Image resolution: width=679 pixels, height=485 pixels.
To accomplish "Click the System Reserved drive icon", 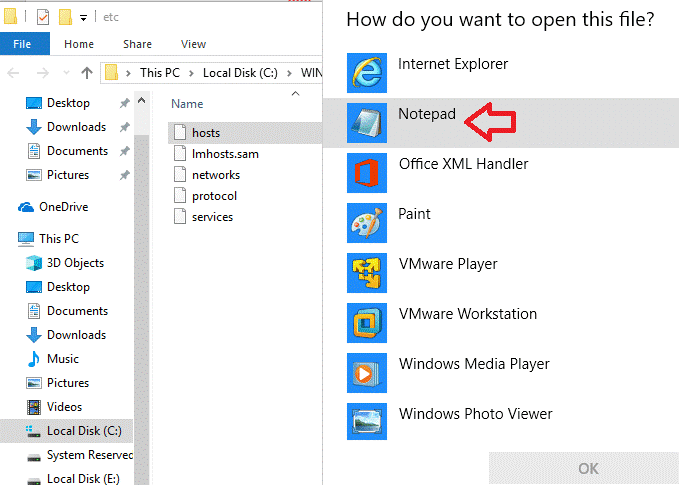I will (x=34, y=457).
